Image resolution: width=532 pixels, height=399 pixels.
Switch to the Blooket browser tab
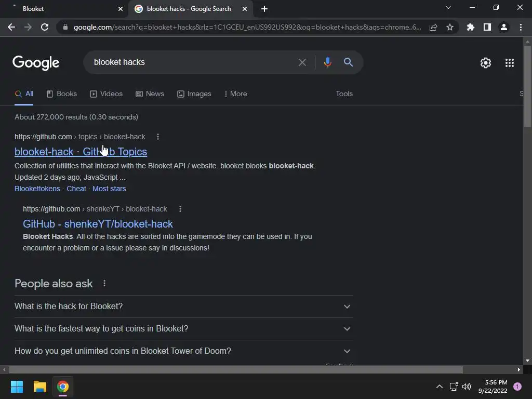point(64,9)
